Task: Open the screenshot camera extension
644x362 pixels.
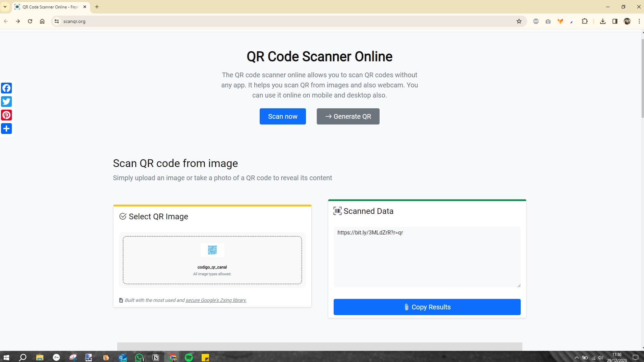Action: (548, 21)
